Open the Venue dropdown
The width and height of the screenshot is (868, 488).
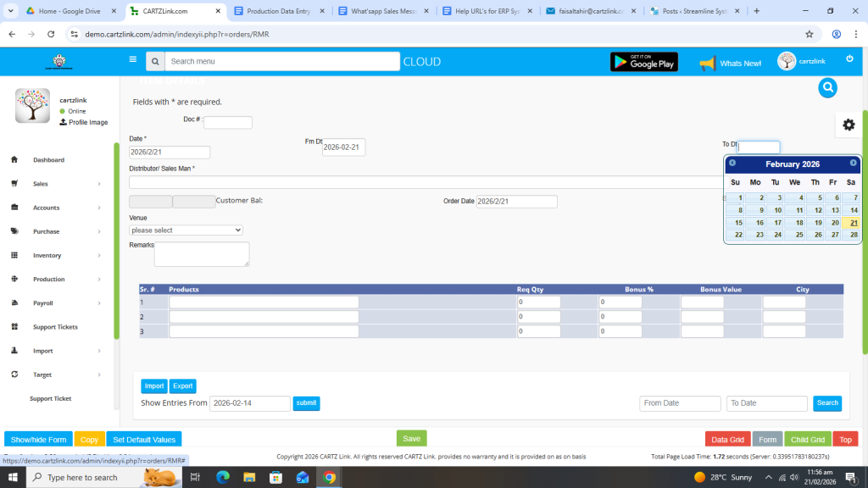[186, 230]
